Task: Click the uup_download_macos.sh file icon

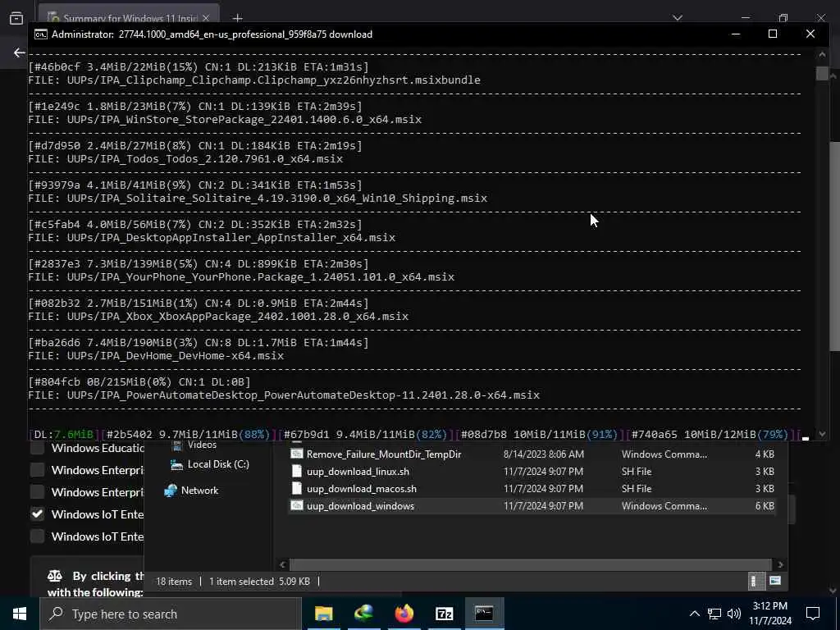Action: [297, 489]
